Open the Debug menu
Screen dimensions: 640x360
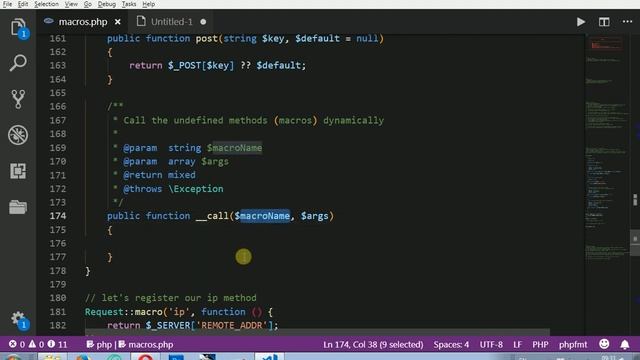(x=107, y=4)
